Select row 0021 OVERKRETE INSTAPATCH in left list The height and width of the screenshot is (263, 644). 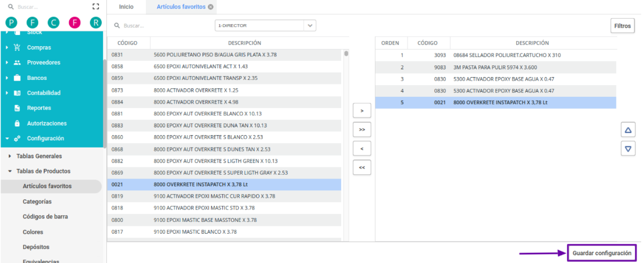coord(224,185)
